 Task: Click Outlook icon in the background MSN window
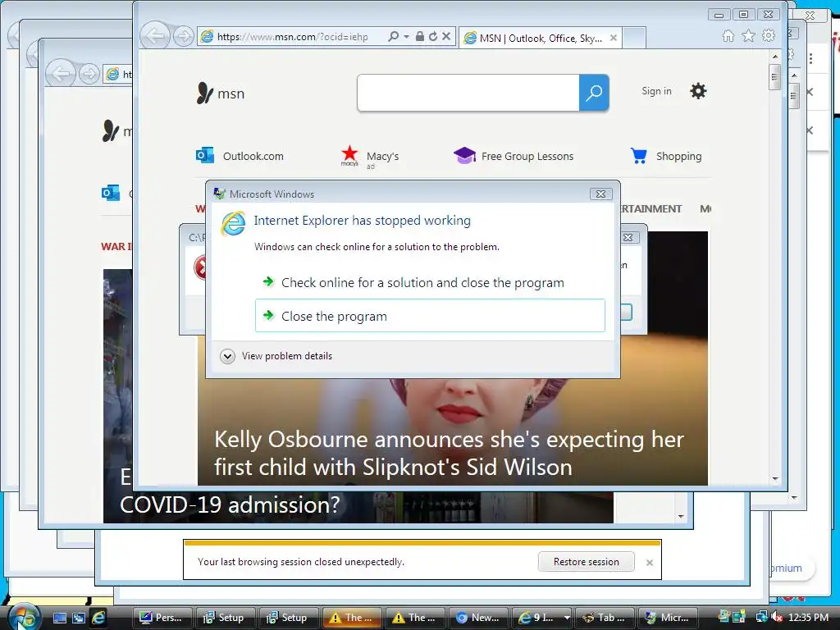coord(111,193)
